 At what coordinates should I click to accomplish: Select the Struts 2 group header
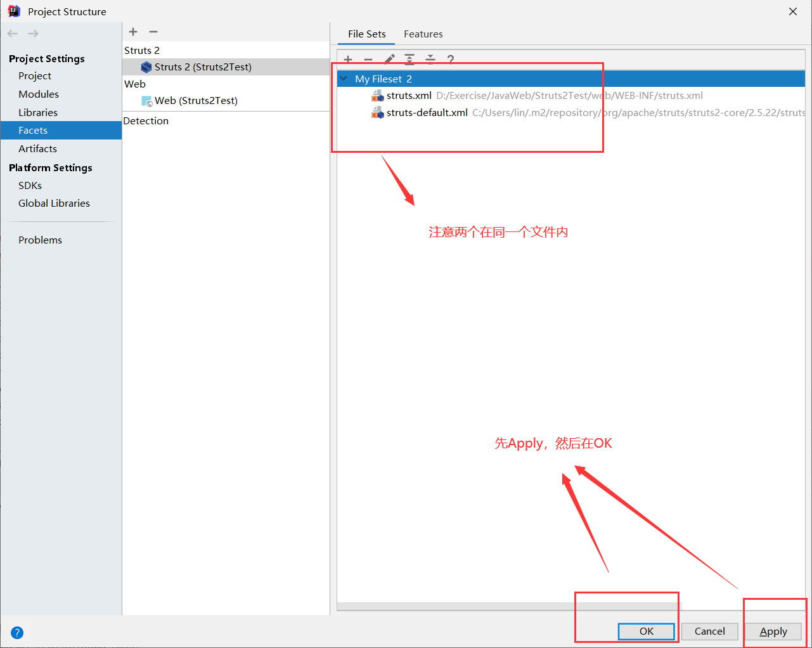pos(142,50)
